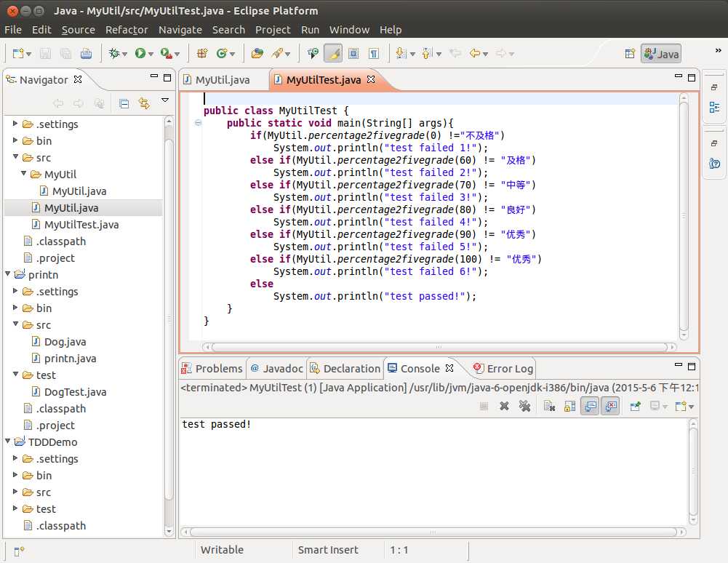Open the Refactor menu
The height and width of the screenshot is (563, 728).
coord(127,30)
